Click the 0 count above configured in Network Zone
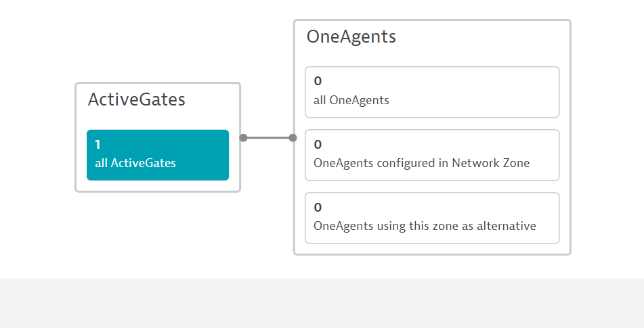Viewport: 644px width, 328px height. coord(318,144)
